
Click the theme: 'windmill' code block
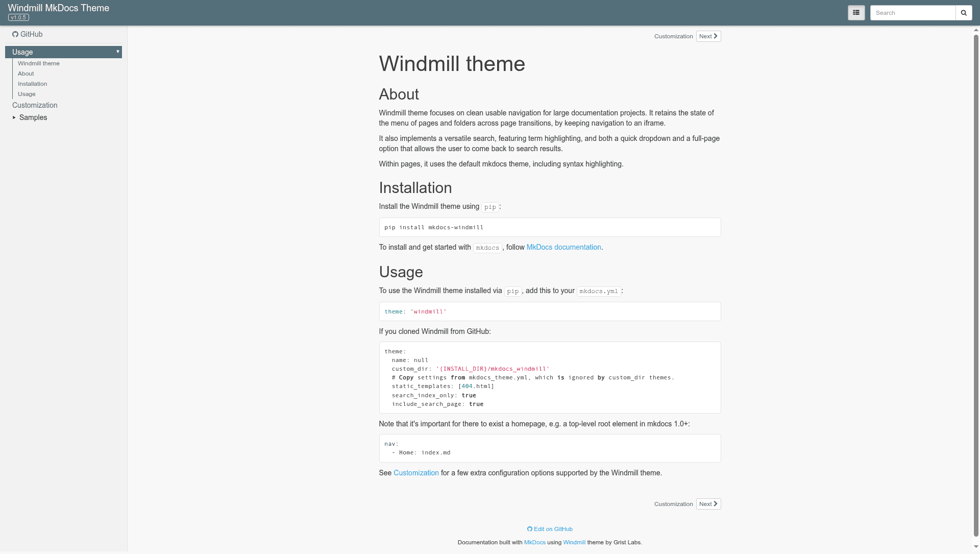550,311
